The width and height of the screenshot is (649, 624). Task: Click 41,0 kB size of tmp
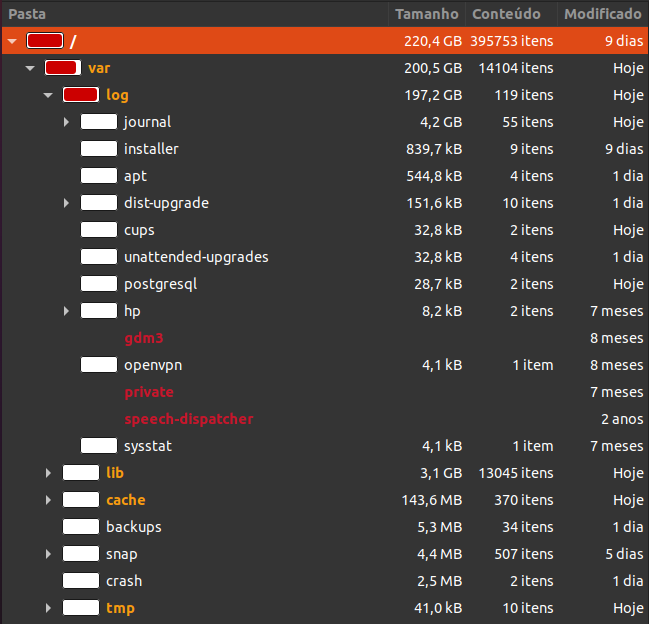tap(438, 608)
